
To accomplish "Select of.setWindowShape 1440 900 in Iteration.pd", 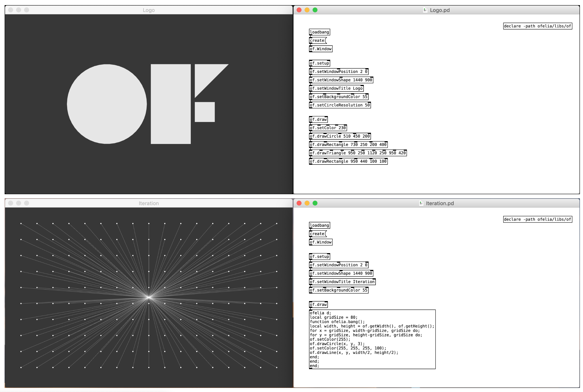I will [x=341, y=273].
